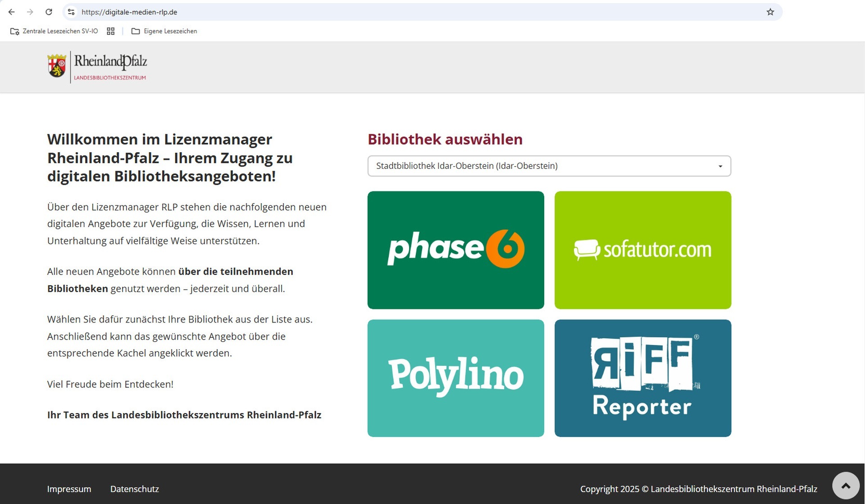Viewport: 865px width, 504px height.
Task: Click the Bibliothek auswählen heading
Action: pos(445,139)
